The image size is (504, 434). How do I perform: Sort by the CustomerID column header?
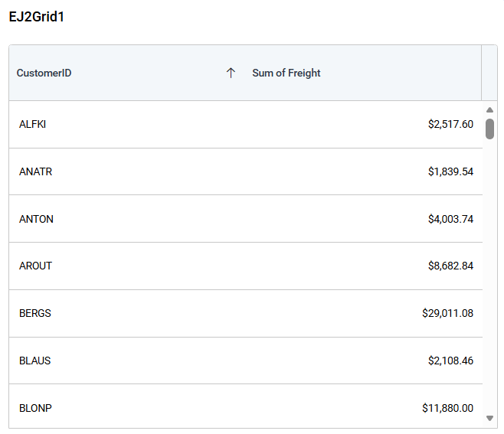click(x=44, y=73)
